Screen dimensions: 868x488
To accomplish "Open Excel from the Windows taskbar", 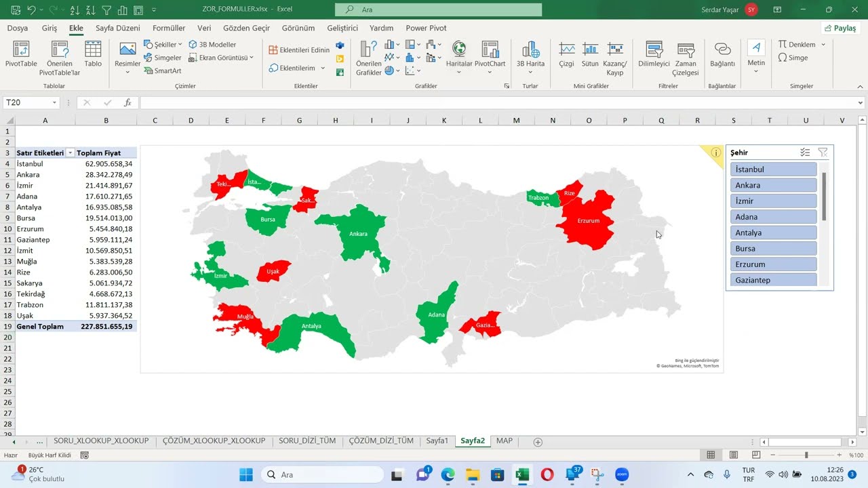I will click(522, 474).
